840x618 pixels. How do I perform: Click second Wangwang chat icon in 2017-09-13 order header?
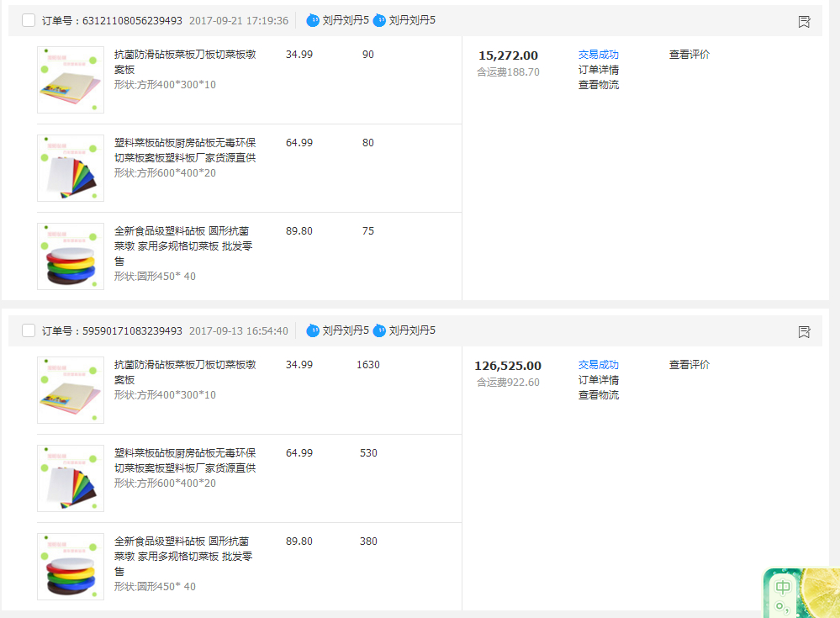pyautogui.click(x=379, y=330)
